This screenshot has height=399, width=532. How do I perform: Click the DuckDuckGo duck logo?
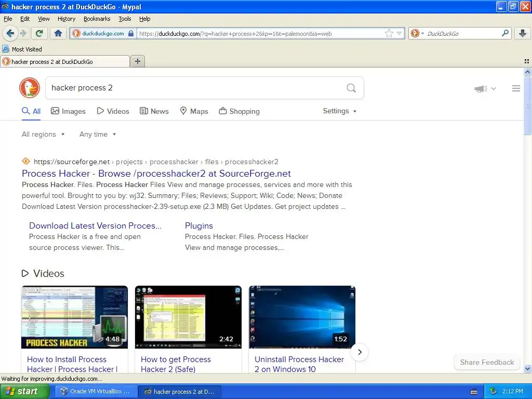(x=30, y=88)
